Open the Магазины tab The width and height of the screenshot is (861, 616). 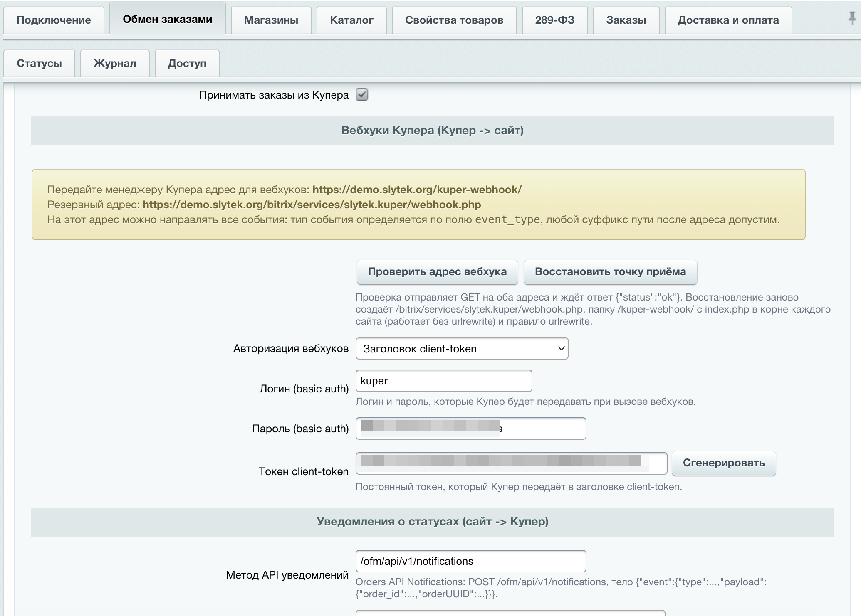tap(271, 20)
